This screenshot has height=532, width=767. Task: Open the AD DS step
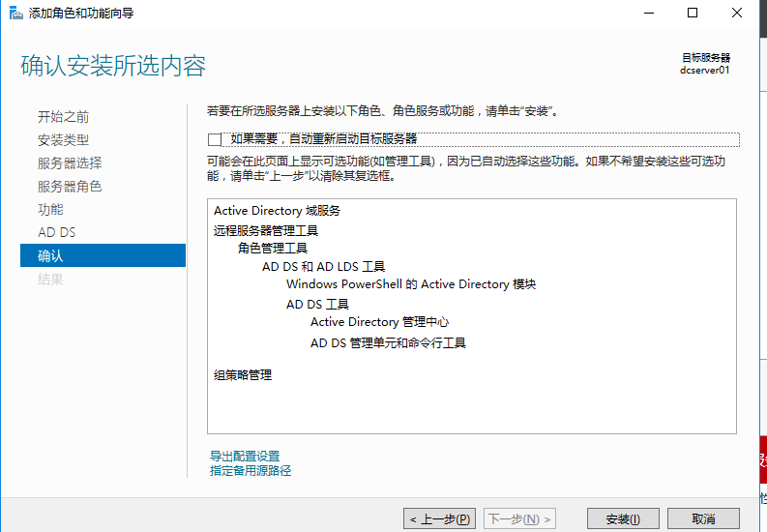pyautogui.click(x=57, y=232)
